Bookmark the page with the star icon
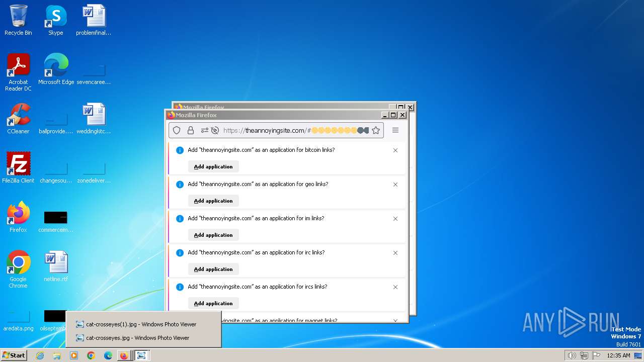Viewport: 644px width, 362px height. (x=376, y=130)
